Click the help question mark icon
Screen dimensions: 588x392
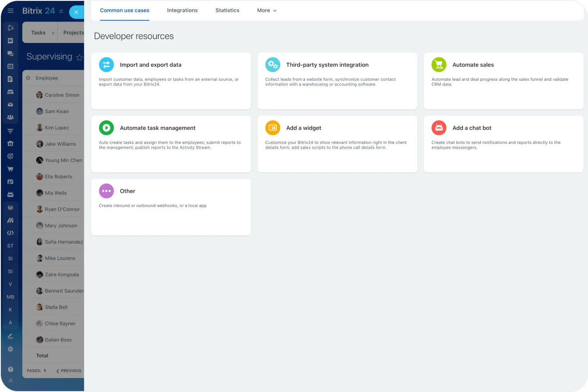tap(11, 370)
